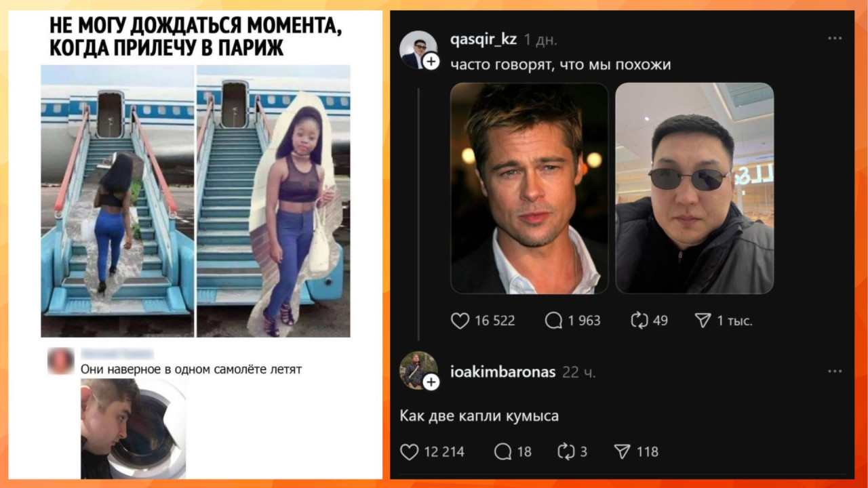The image size is (868, 488).
Task: Open the washing machine comment image
Action: pyautogui.click(x=133, y=428)
